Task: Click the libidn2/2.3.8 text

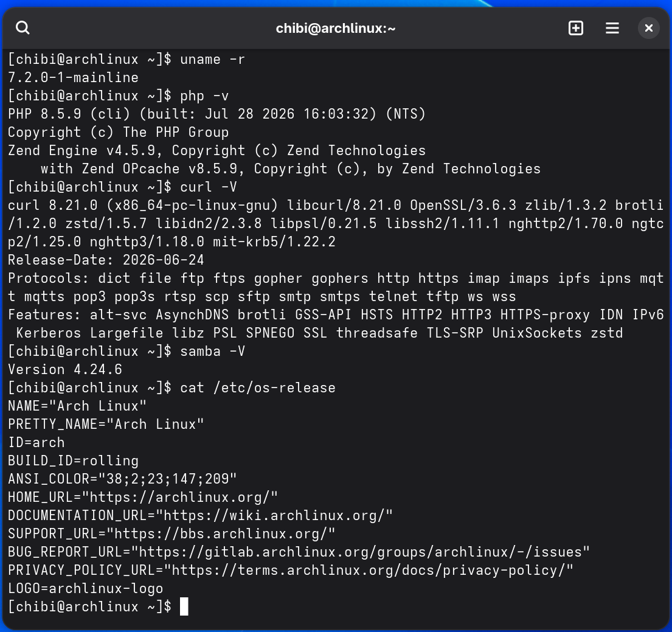Action: click(208, 223)
